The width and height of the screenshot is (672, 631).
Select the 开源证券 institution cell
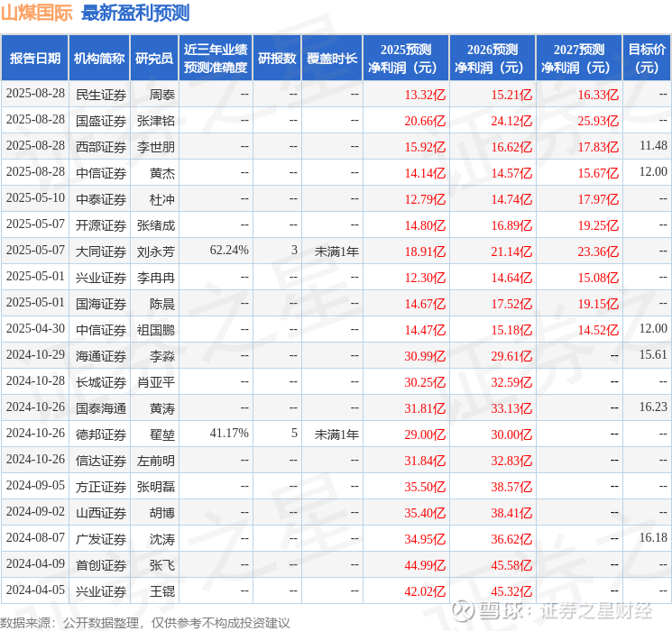coord(101,225)
